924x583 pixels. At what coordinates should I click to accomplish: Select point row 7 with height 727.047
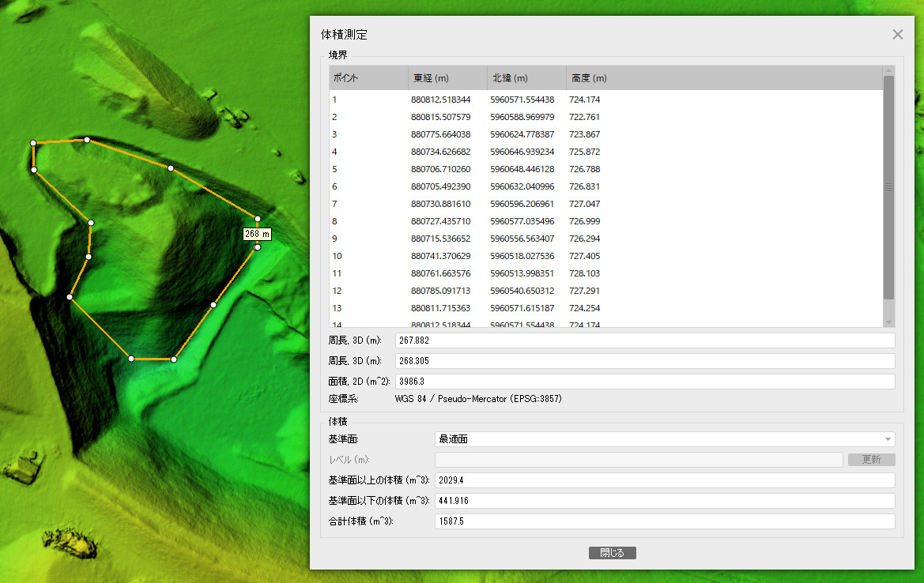point(605,204)
